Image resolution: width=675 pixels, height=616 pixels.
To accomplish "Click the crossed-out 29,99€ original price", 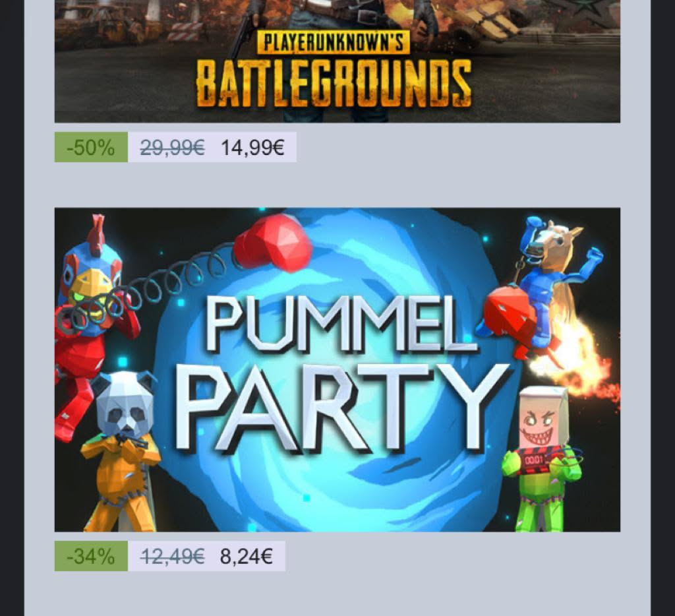I will coord(172,148).
